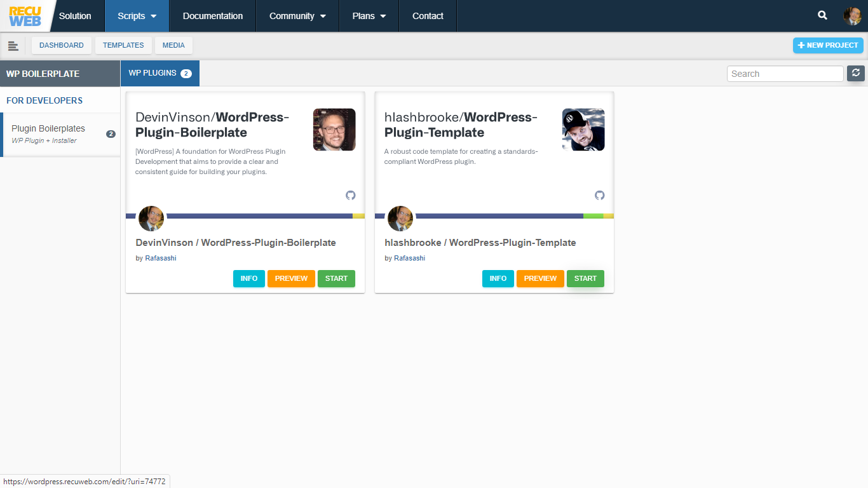Expand the Community dropdown menu
Image resolution: width=868 pixels, height=488 pixels.
coord(297,16)
